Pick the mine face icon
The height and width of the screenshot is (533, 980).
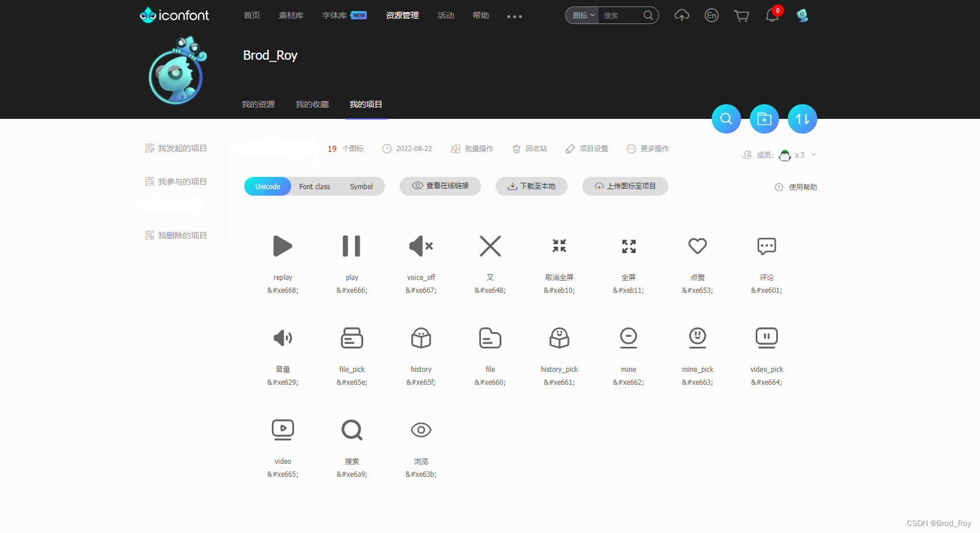click(x=629, y=338)
